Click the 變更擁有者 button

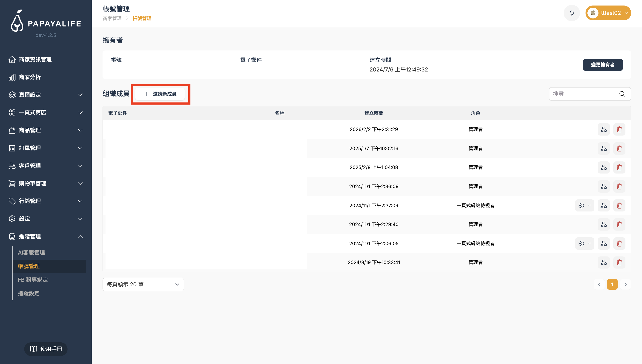click(x=603, y=65)
